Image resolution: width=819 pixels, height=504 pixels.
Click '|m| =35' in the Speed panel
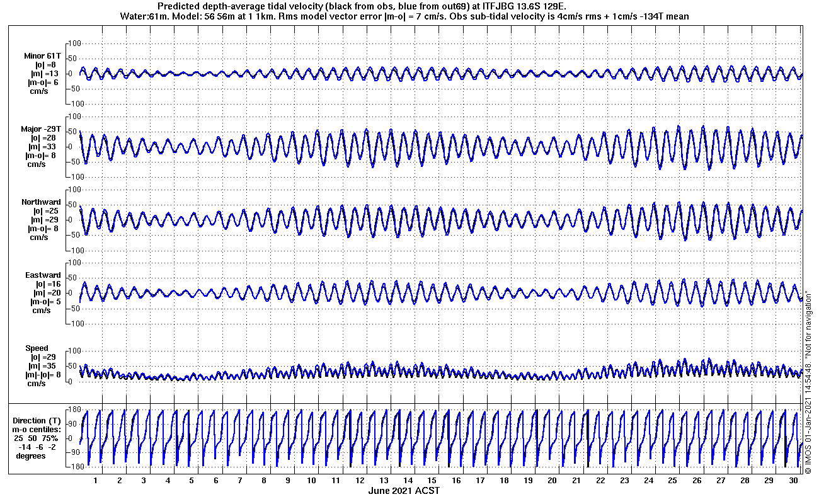43,366
